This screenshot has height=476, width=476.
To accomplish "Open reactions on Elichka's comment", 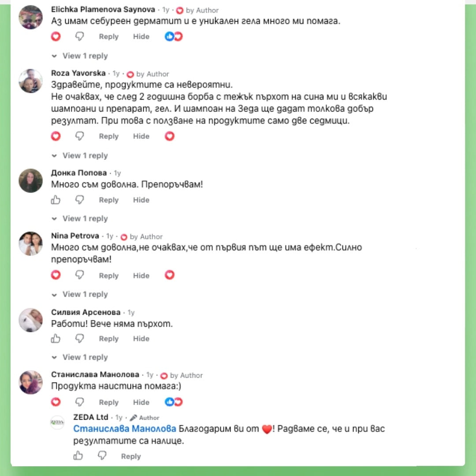I will 174,37.
